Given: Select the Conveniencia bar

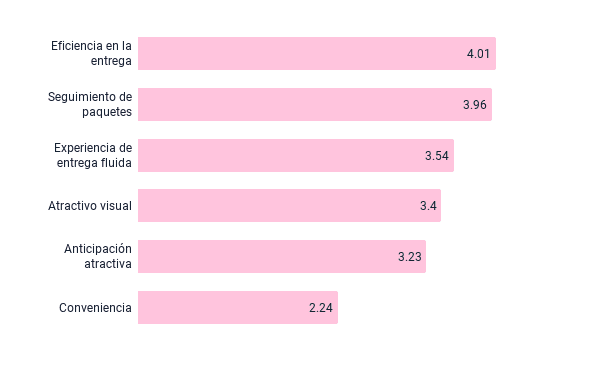Looking at the screenshot, I should coord(238,308).
